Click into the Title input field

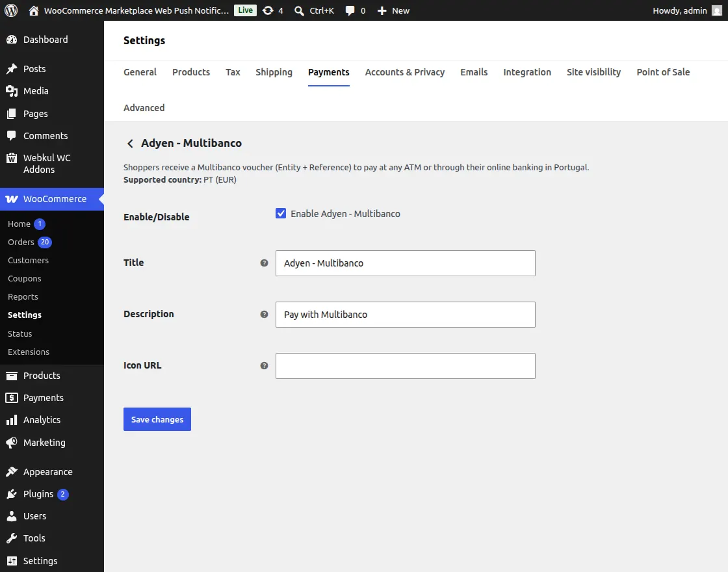coord(406,263)
